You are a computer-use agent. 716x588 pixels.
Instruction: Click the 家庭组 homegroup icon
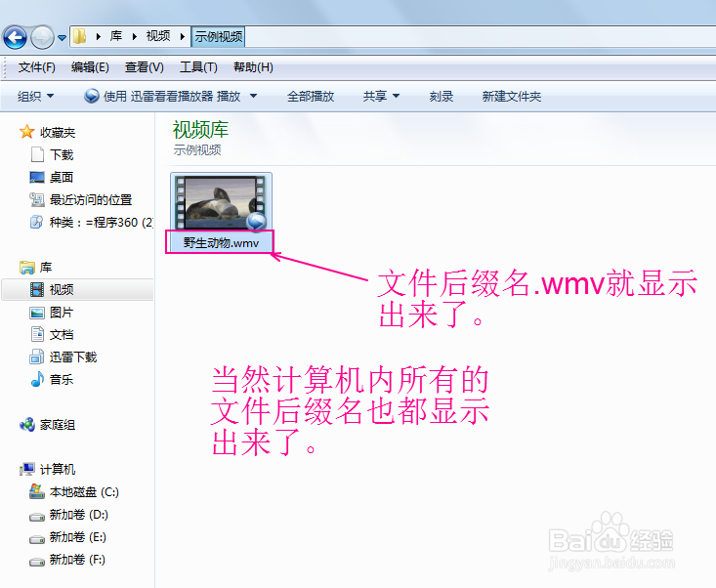coord(27,424)
